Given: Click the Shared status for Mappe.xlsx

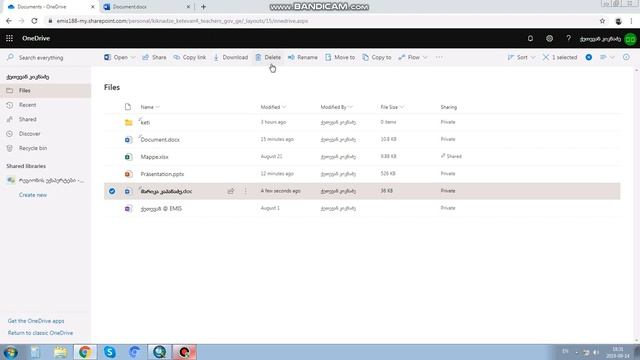Looking at the screenshot, I should [451, 156].
